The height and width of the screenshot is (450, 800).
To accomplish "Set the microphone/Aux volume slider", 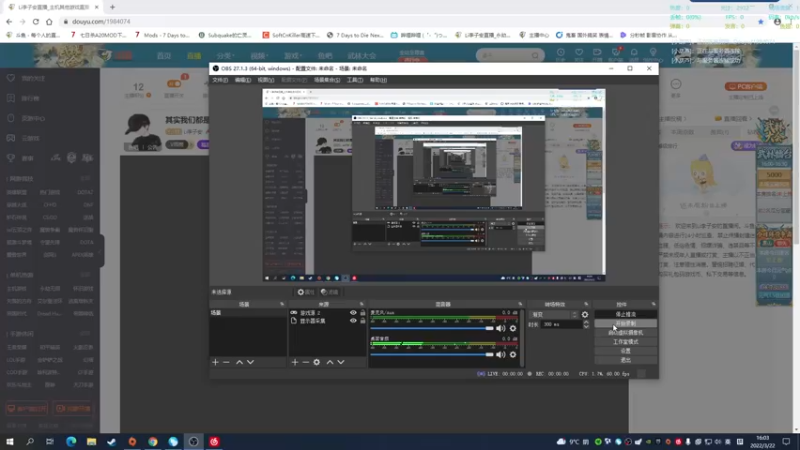I will [x=432, y=329].
